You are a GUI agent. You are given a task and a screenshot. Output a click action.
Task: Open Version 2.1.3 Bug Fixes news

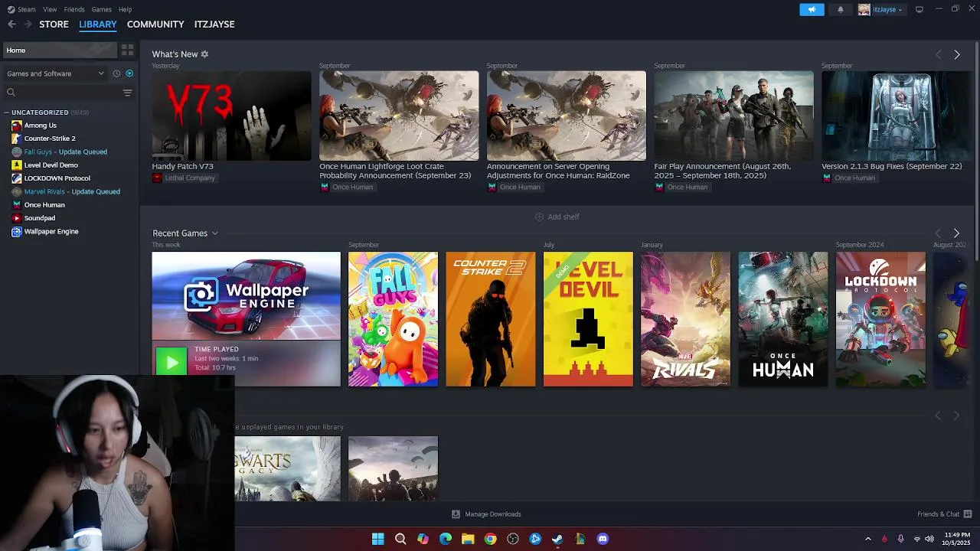pos(895,116)
